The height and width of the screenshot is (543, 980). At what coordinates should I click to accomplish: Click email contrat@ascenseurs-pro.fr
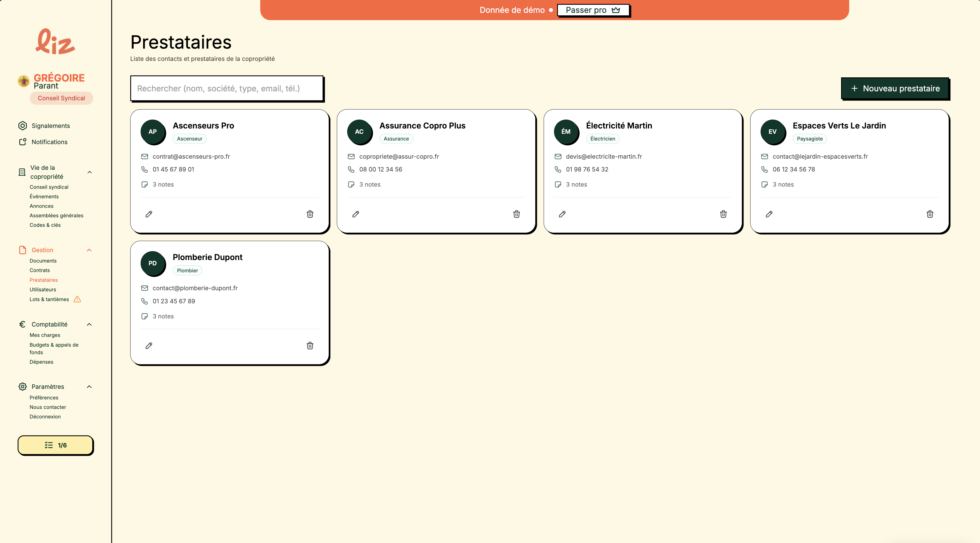[x=191, y=157]
